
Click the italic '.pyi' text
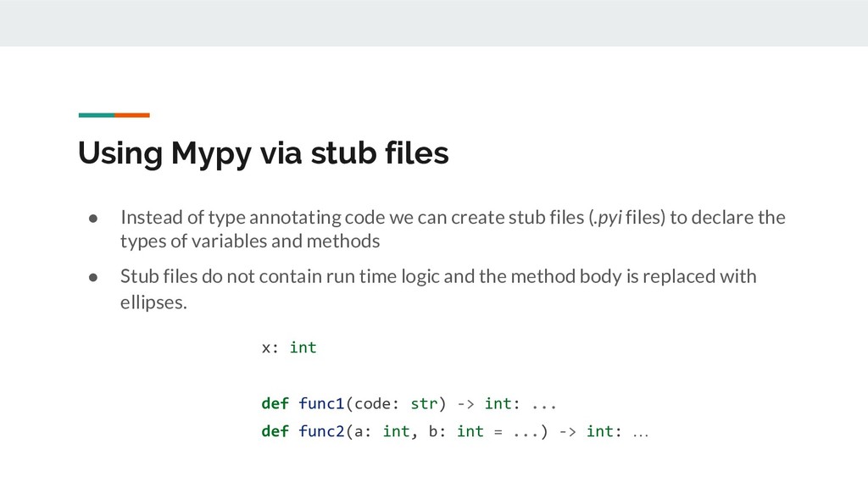point(607,218)
